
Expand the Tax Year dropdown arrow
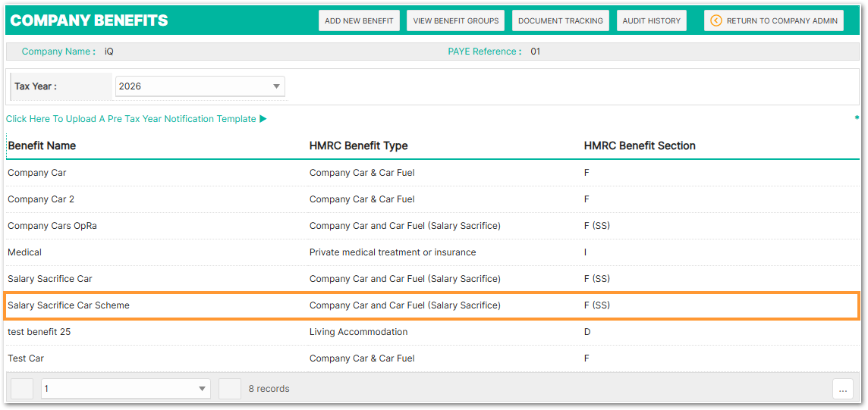pyautogui.click(x=276, y=86)
